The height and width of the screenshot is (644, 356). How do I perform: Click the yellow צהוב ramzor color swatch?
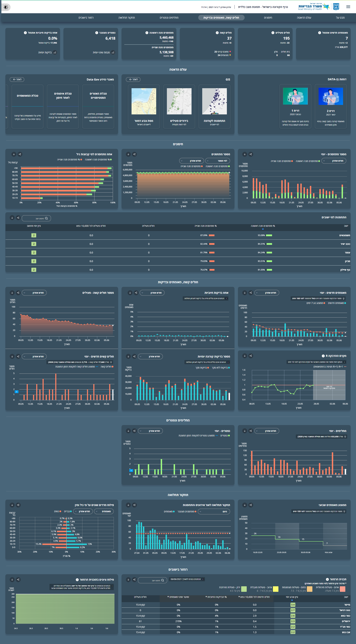coord(275,589)
